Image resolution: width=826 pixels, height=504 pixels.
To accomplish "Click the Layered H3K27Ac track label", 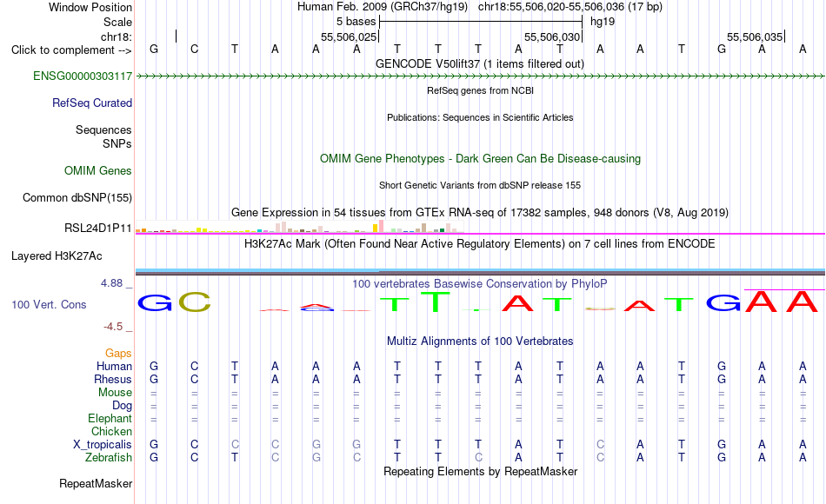I will [57, 256].
